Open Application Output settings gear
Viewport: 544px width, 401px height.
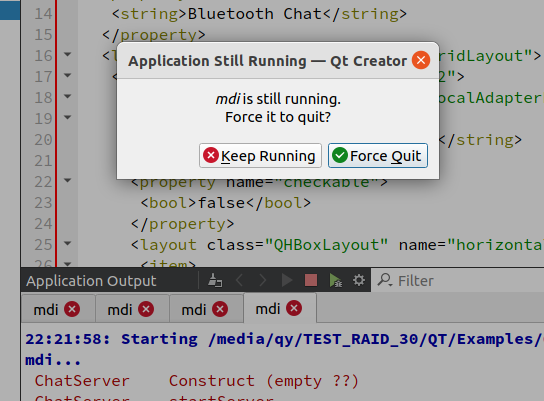pos(359,280)
